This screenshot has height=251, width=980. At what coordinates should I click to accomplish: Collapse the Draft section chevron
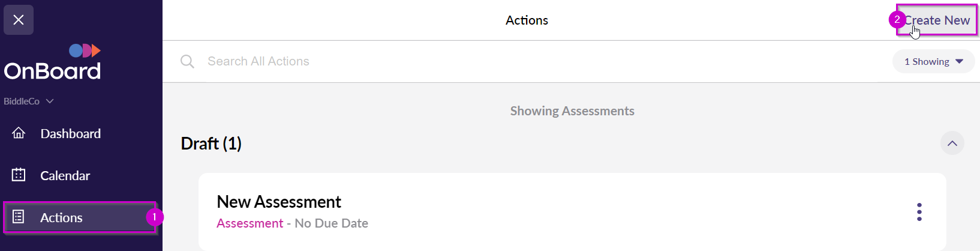pos(952,144)
